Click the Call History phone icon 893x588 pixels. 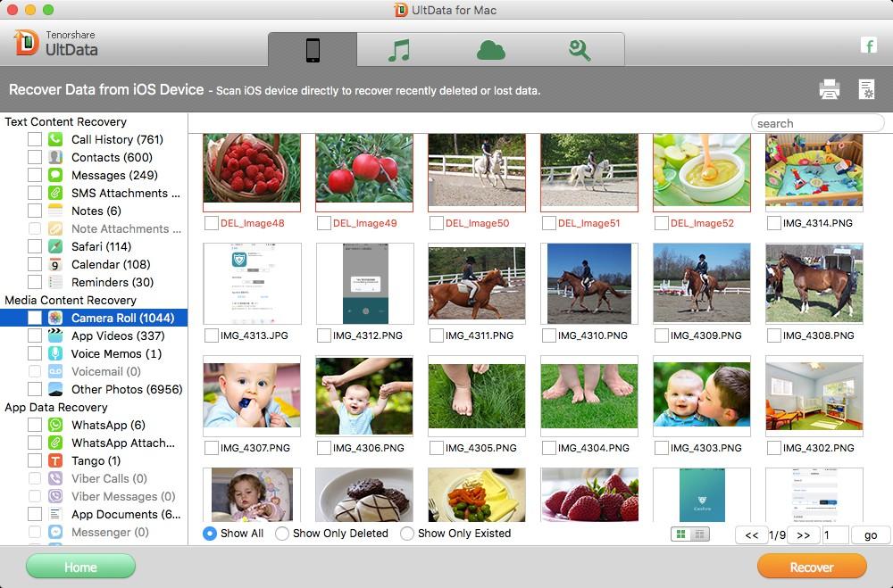point(55,139)
